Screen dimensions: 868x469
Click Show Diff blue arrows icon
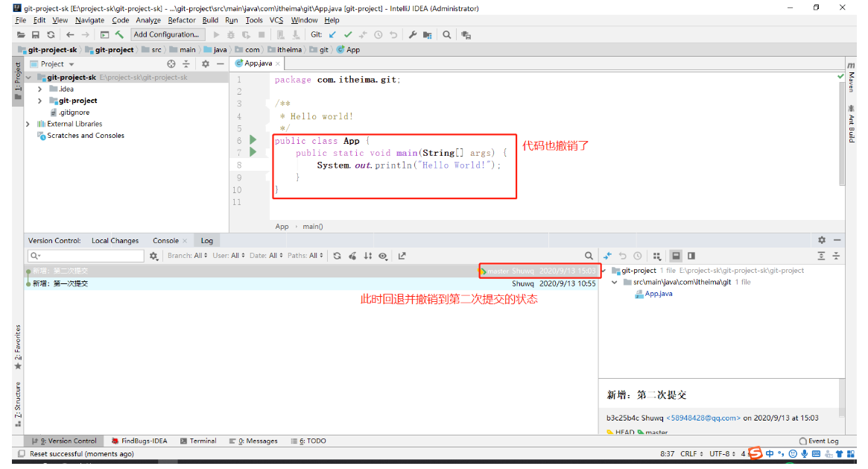point(607,256)
